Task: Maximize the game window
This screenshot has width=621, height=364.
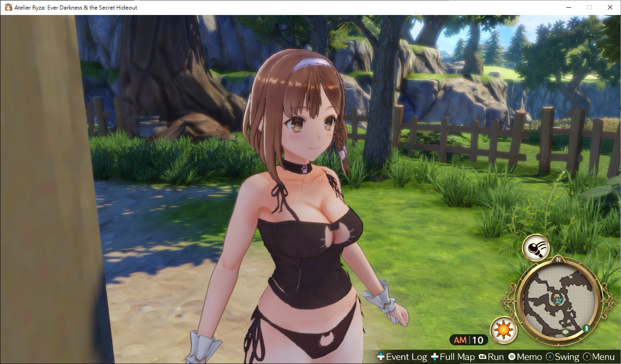Action: point(589,7)
